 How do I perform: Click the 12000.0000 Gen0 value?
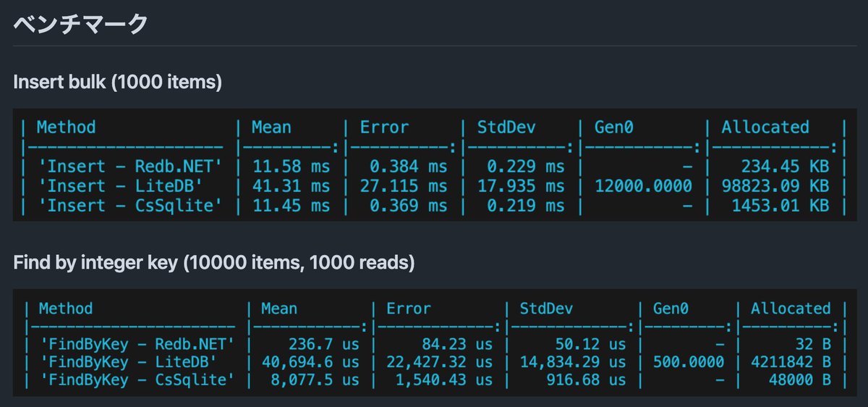pos(643,186)
